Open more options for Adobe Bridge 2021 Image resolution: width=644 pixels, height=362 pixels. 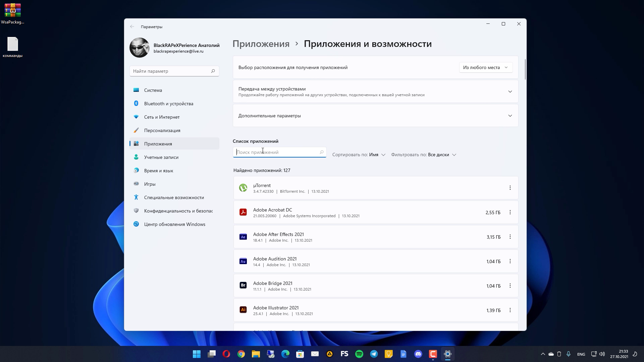pyautogui.click(x=510, y=286)
